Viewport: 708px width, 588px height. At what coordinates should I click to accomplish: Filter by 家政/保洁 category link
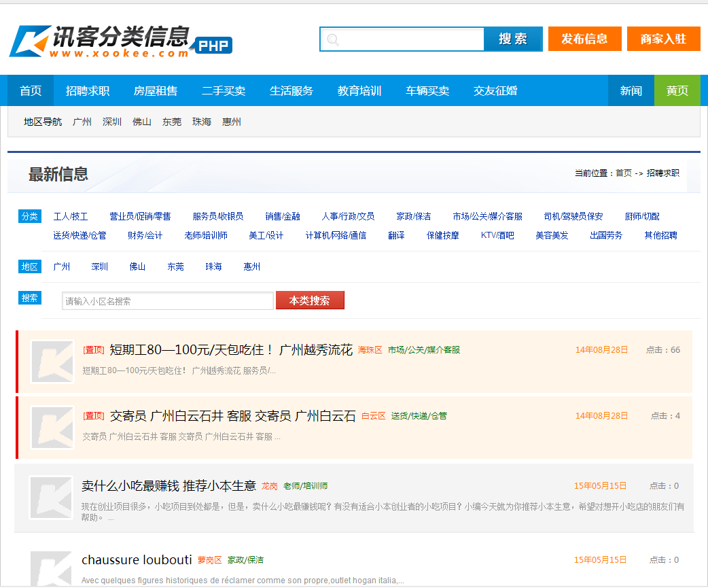[x=414, y=216]
